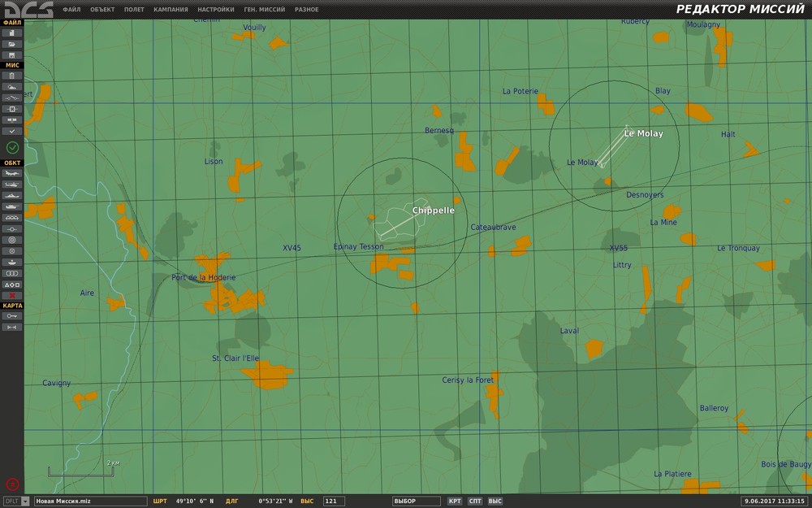The width and height of the screenshot is (812, 508).
Task: Click the Balleroy town label
Action: tap(714, 409)
